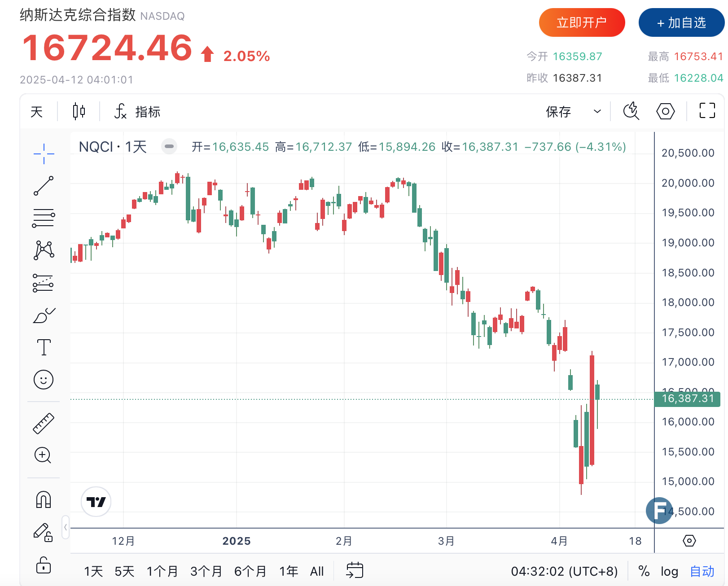Open the 天 timeframe interval dropdown

[x=37, y=111]
